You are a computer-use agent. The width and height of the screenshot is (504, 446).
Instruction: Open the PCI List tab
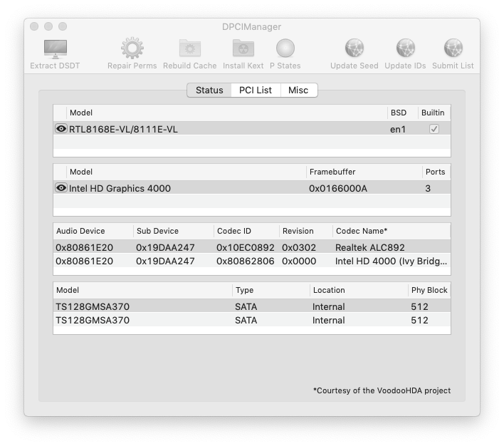coord(256,90)
